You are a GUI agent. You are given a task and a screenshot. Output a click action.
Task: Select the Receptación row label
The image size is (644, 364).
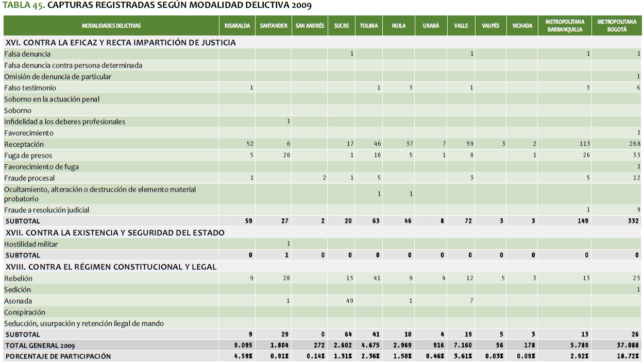24,144
